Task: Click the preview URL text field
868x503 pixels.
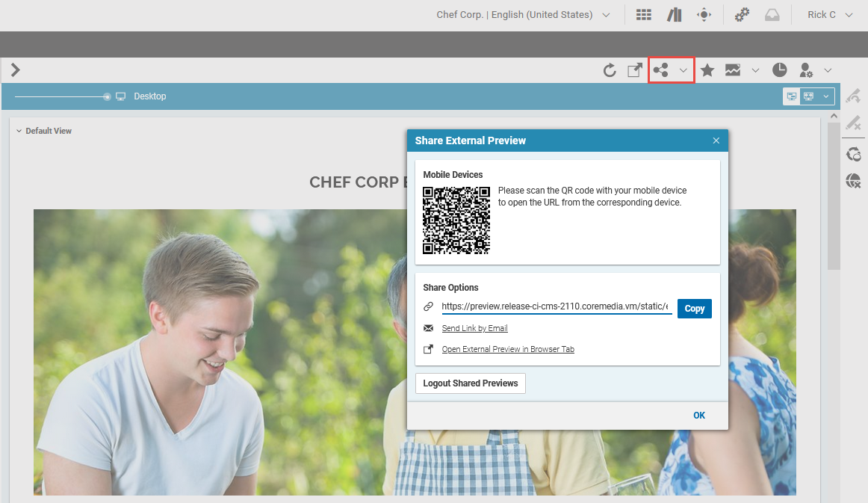Action: tap(555, 306)
